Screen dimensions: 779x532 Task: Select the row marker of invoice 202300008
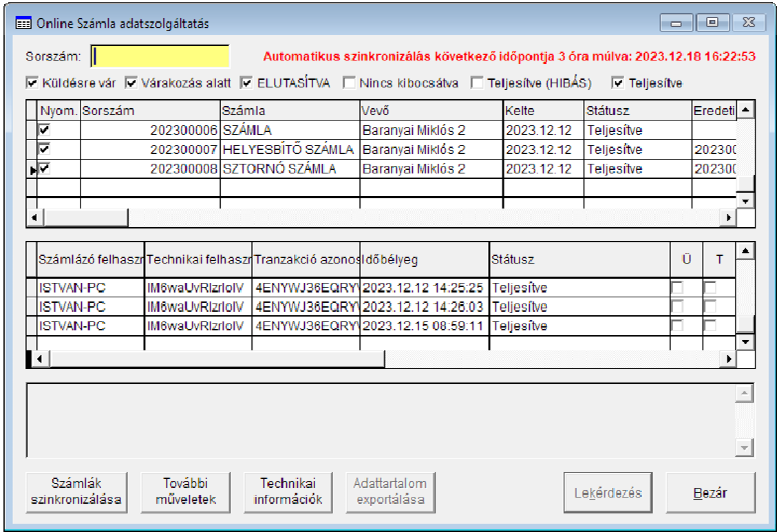(31, 169)
